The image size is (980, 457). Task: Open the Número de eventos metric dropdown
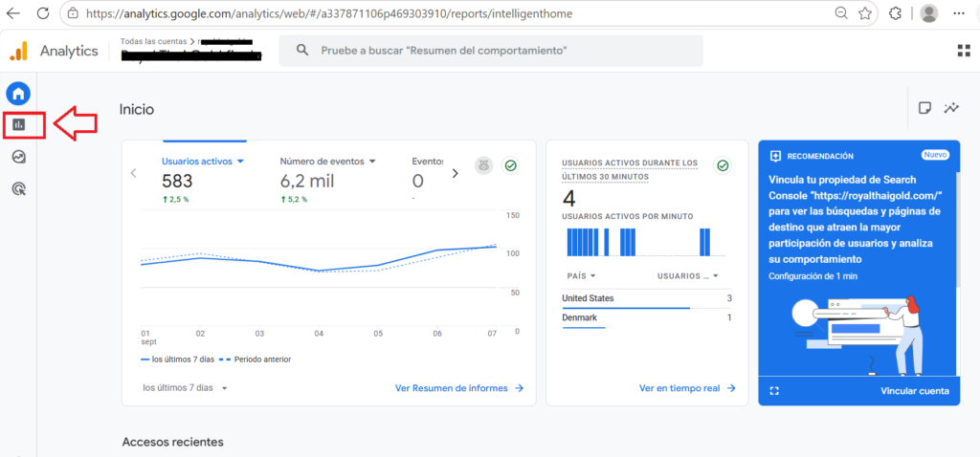[327, 161]
